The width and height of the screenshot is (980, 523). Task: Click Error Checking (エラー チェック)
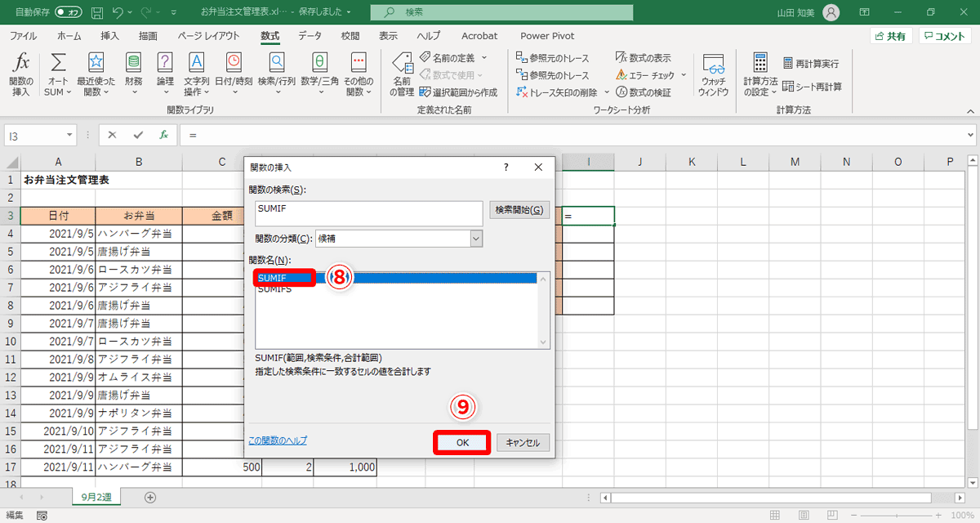tap(645, 75)
